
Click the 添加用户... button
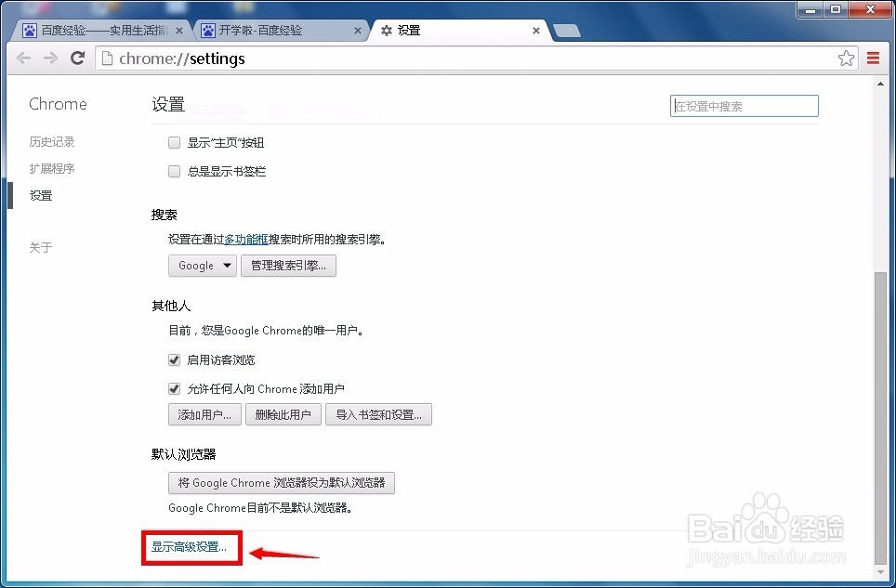[x=204, y=414]
